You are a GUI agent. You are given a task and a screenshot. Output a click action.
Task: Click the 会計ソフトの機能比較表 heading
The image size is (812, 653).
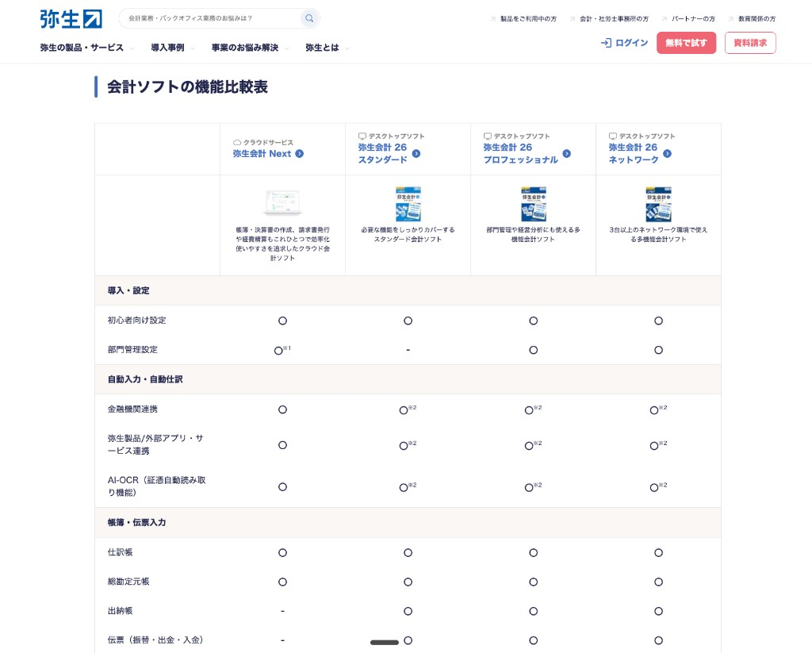pyautogui.click(x=187, y=86)
